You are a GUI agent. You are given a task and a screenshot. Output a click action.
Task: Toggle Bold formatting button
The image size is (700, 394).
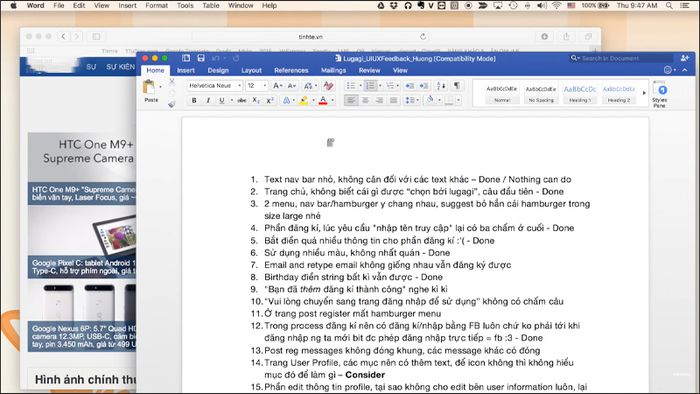click(x=194, y=101)
